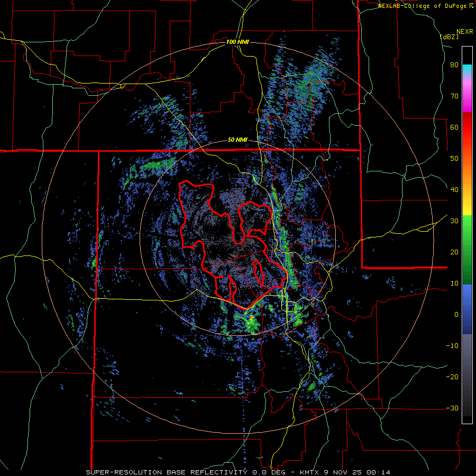Click the NEXR label
Screen dimensions: 476x476
464,32
